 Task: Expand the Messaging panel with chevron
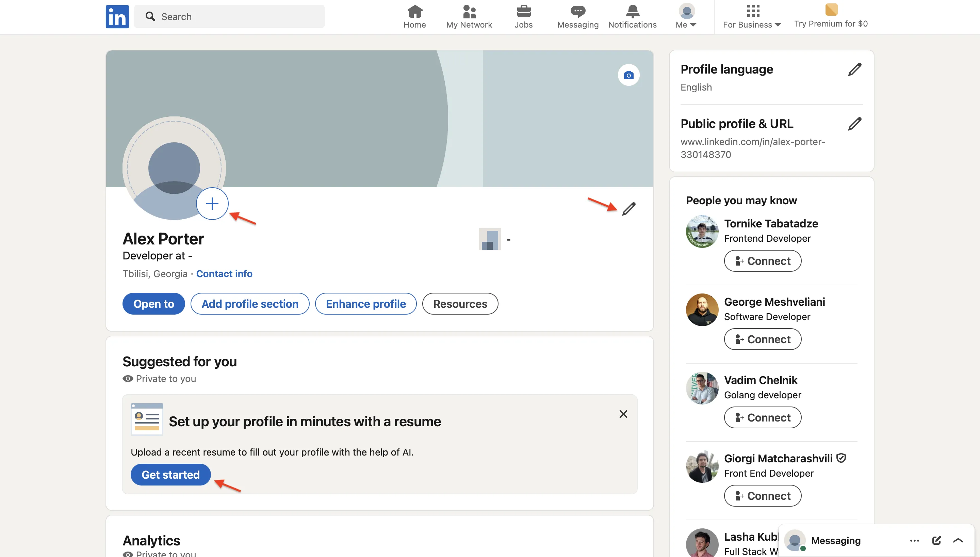958,540
